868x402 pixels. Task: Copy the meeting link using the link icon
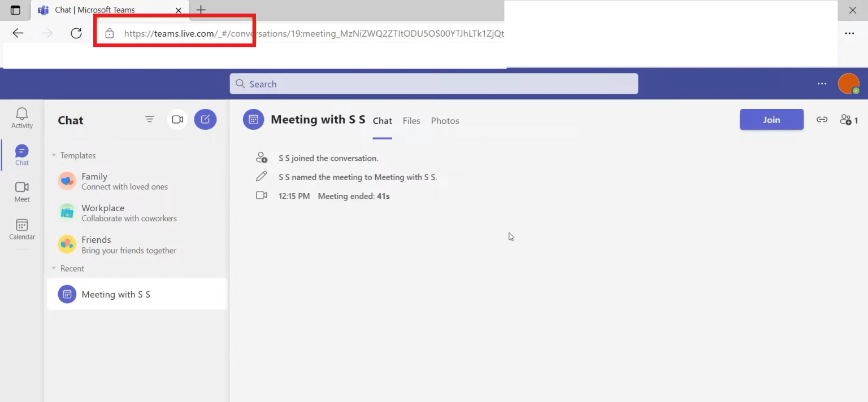(822, 119)
